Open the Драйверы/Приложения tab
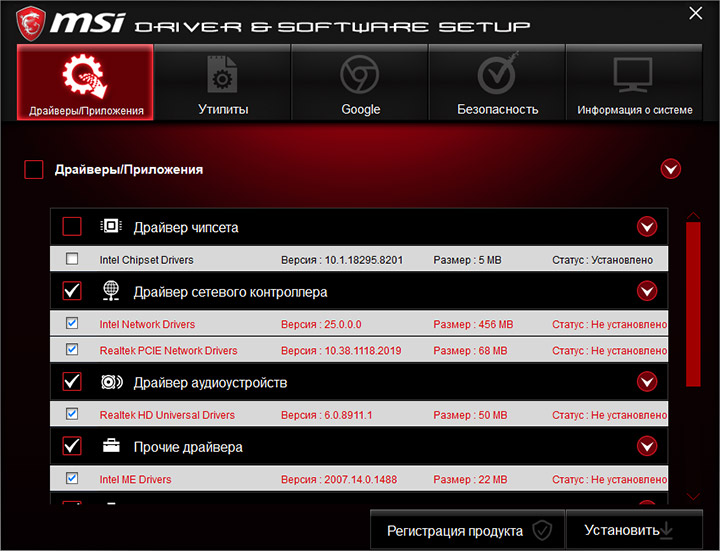The height and width of the screenshot is (551, 720). pos(85,82)
